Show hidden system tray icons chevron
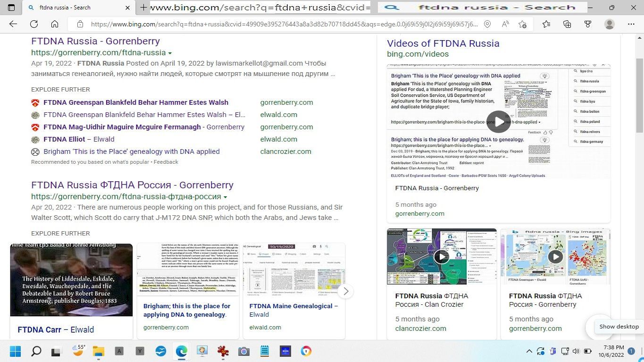 [529, 351]
